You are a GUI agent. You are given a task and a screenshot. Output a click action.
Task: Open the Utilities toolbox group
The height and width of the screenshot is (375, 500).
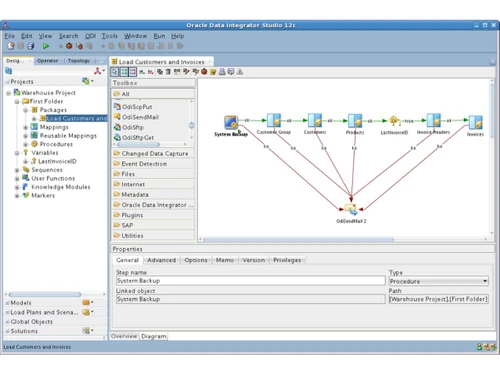click(153, 235)
